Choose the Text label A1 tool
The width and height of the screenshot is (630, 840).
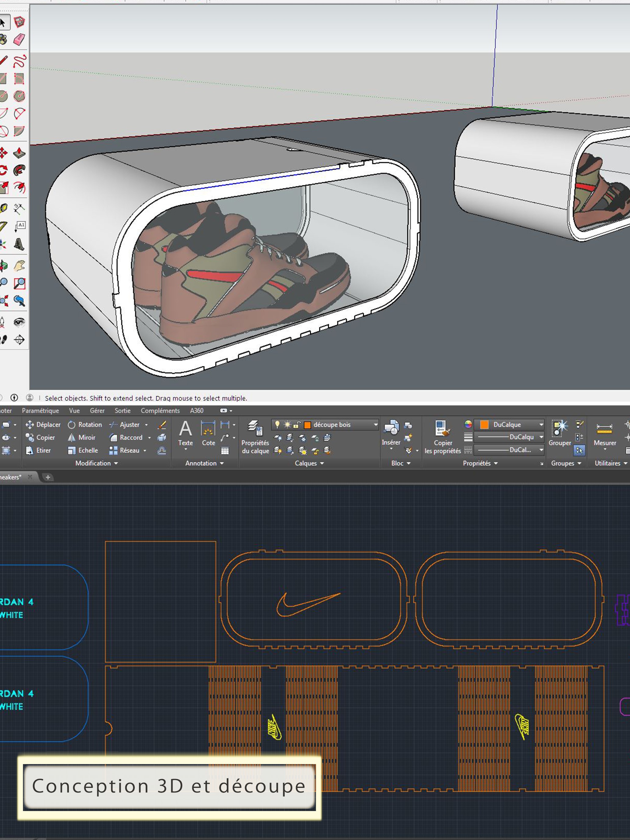tap(20, 226)
